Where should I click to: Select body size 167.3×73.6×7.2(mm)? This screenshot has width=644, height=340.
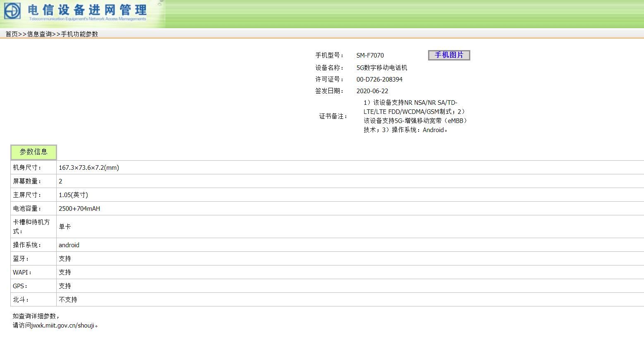pyautogui.click(x=89, y=168)
